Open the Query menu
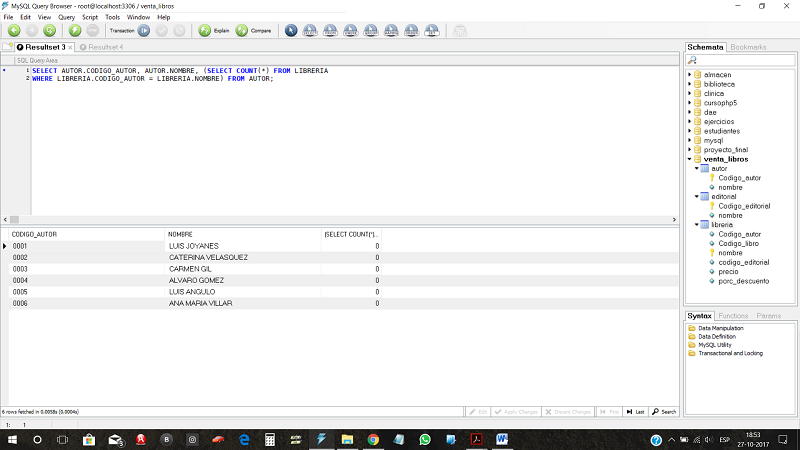 pos(66,17)
